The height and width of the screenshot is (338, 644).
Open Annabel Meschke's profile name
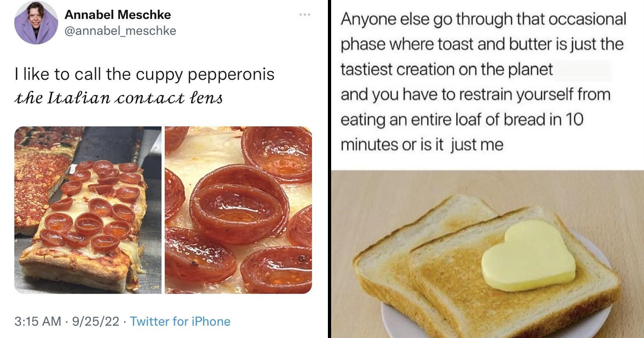pos(117,15)
